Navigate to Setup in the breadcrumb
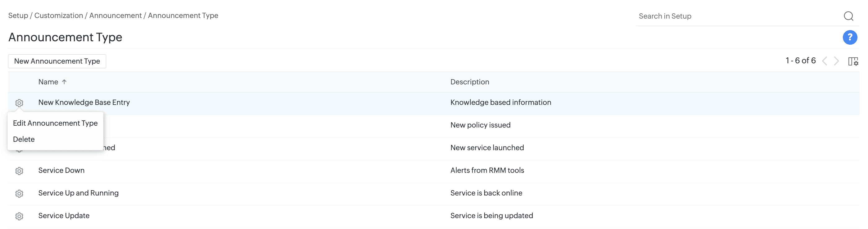The image size is (868, 229). (18, 16)
